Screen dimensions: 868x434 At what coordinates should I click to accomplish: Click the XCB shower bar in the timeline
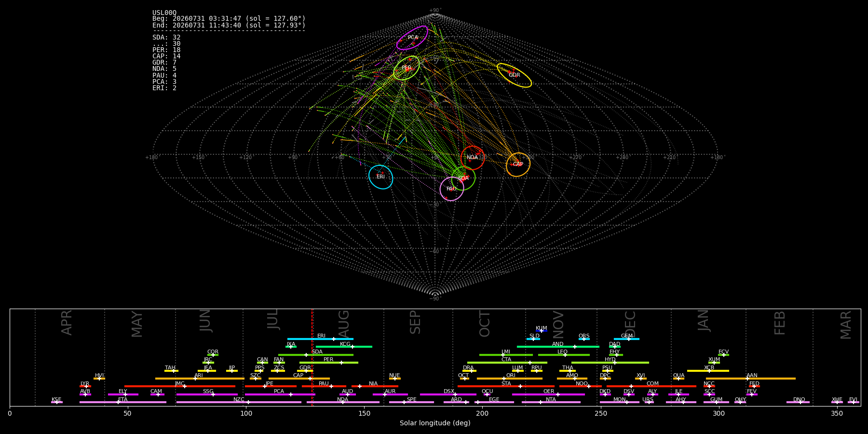708,371
